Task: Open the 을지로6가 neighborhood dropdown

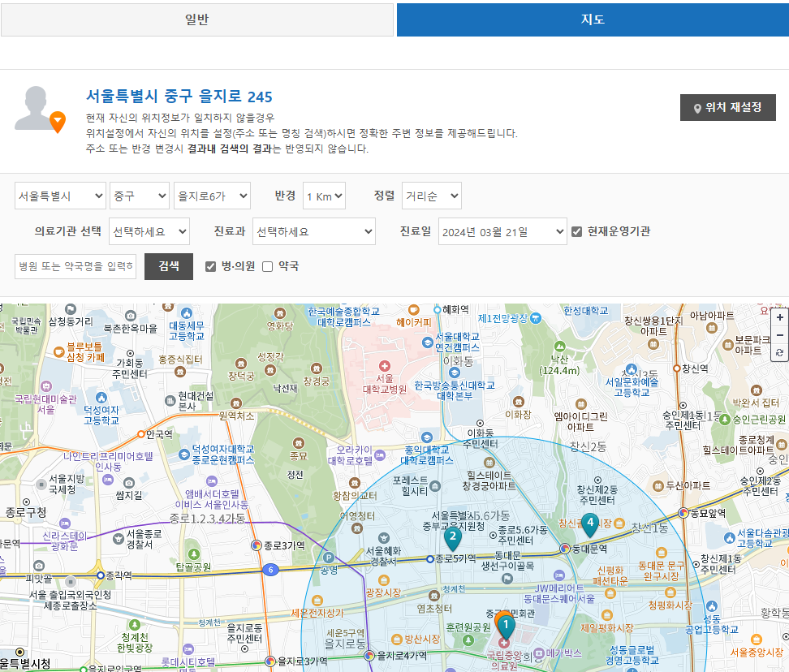Action: coord(212,196)
